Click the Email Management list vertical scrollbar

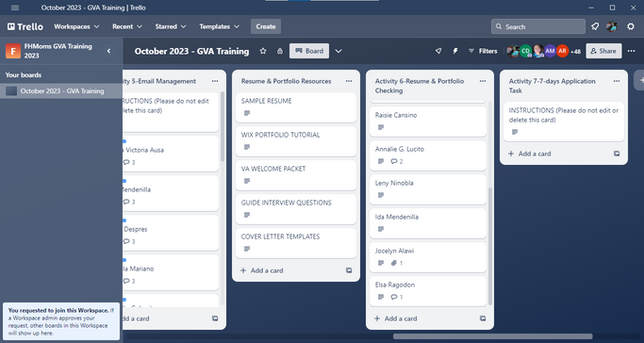(223, 127)
